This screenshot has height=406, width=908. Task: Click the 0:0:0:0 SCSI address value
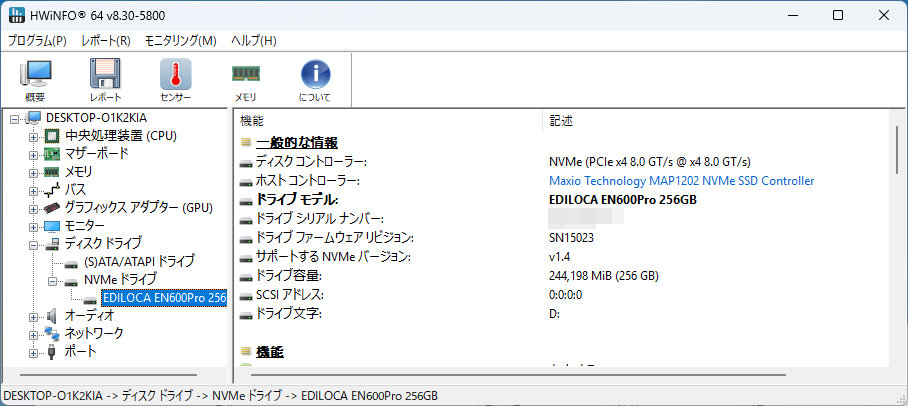[x=566, y=295]
